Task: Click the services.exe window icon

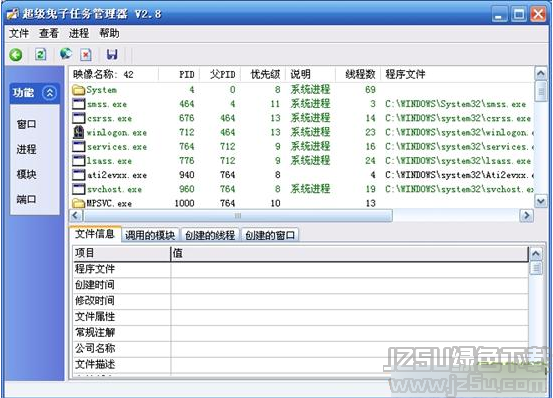Action: (78, 146)
